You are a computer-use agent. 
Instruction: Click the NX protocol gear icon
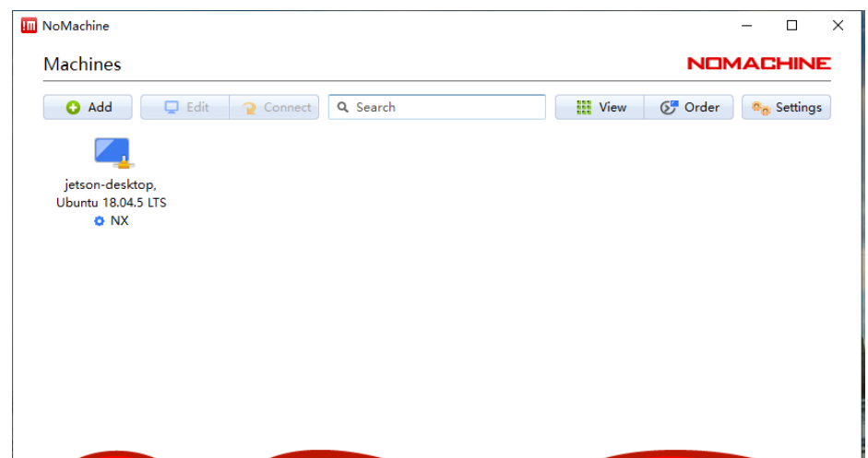click(x=99, y=221)
